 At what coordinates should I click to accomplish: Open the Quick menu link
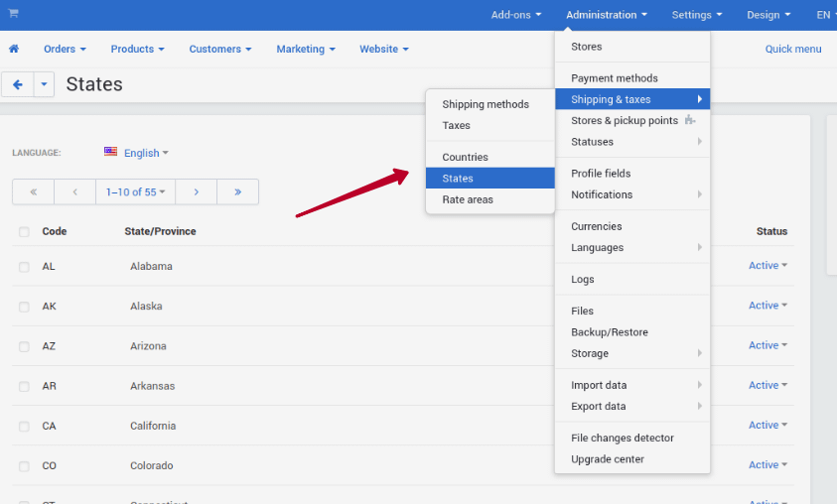click(x=792, y=49)
